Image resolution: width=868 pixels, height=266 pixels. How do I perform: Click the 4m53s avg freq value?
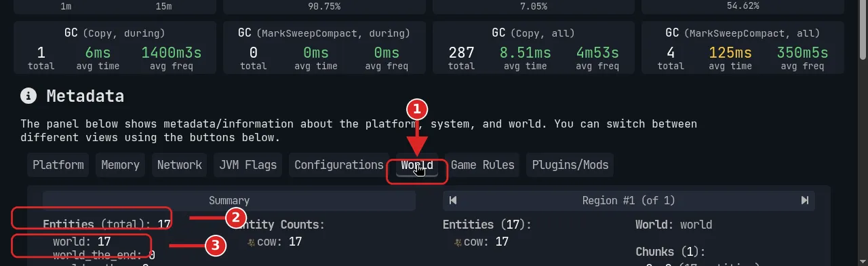point(597,52)
